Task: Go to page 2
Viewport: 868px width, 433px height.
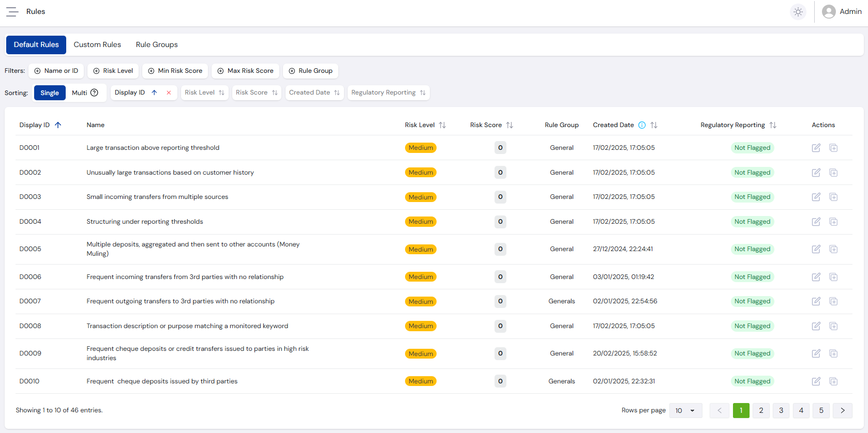Action: [x=761, y=411]
